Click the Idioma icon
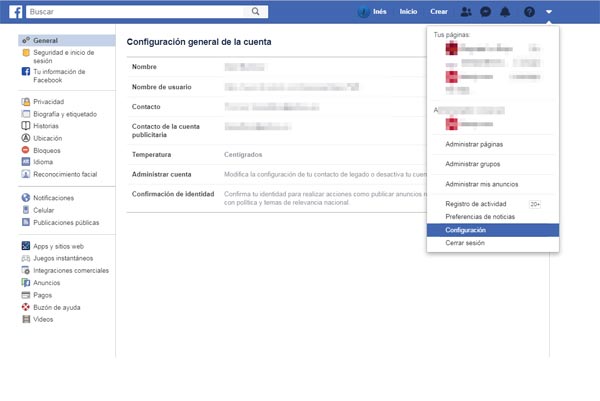 coord(26,162)
